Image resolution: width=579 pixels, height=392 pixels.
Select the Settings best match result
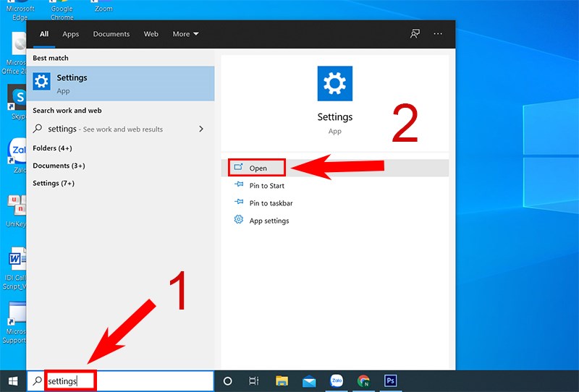[121, 83]
